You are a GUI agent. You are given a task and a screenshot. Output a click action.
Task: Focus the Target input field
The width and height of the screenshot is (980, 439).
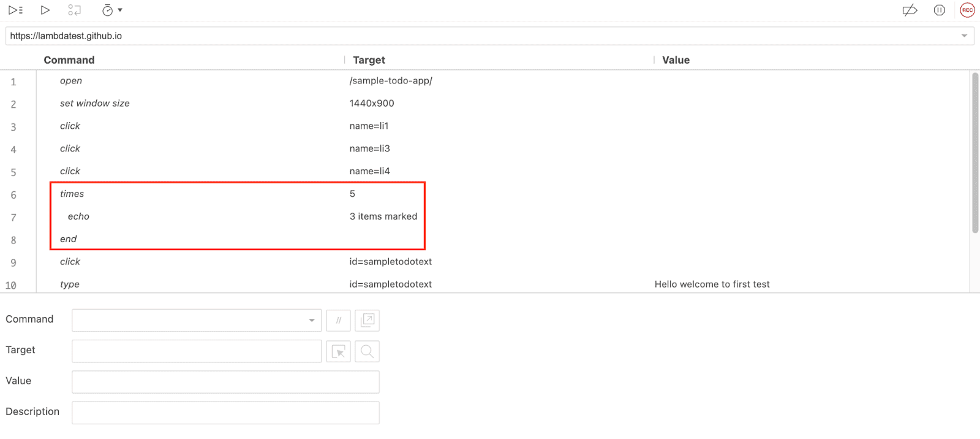197,351
